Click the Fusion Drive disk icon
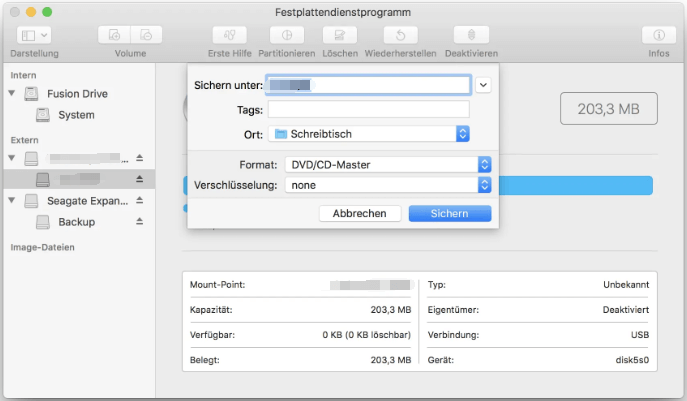Image resolution: width=687 pixels, height=401 pixels. click(31, 93)
